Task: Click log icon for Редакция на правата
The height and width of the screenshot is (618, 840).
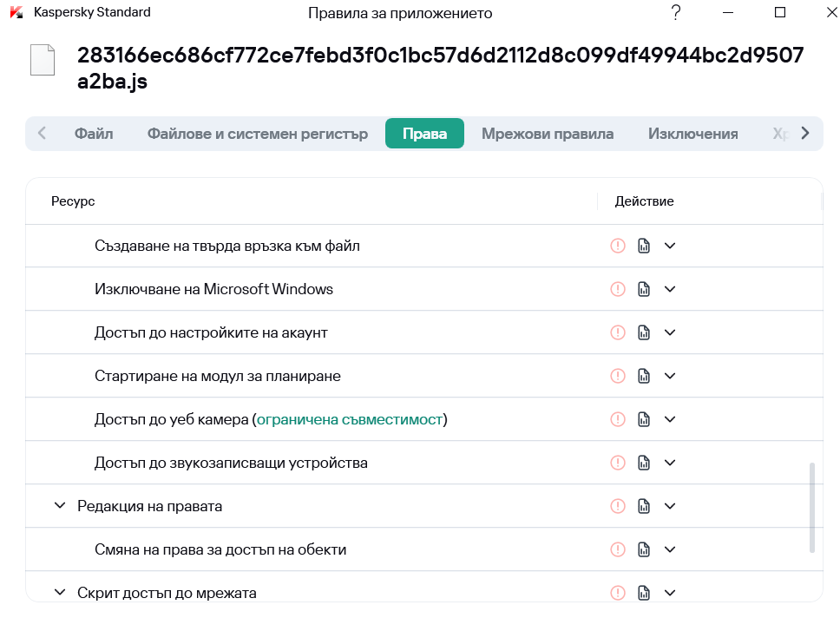Action: pos(643,506)
